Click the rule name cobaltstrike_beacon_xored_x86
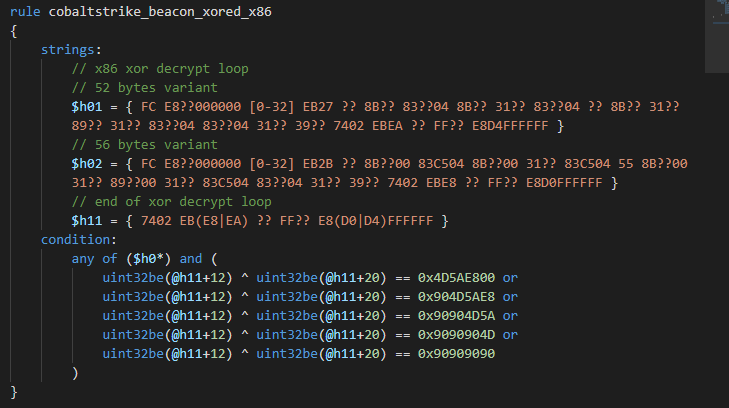The width and height of the screenshot is (729, 408). [x=160, y=12]
